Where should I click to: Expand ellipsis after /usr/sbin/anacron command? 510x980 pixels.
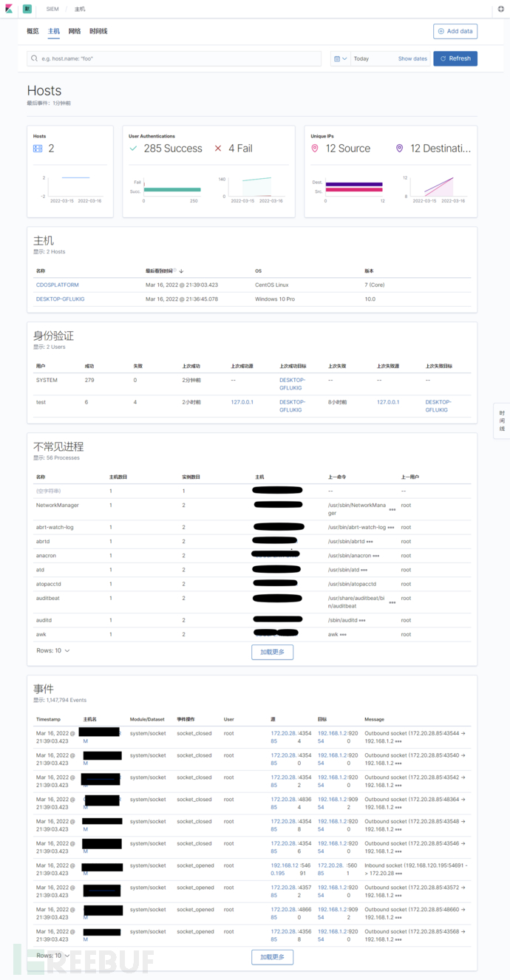pos(376,556)
